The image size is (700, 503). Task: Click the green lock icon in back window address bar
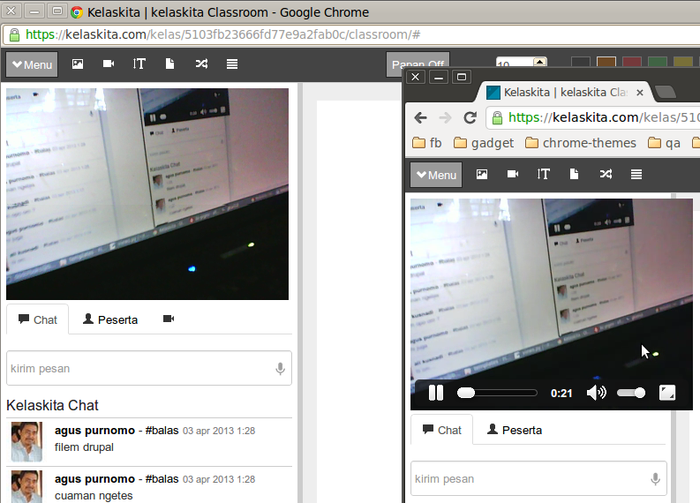coord(14,34)
